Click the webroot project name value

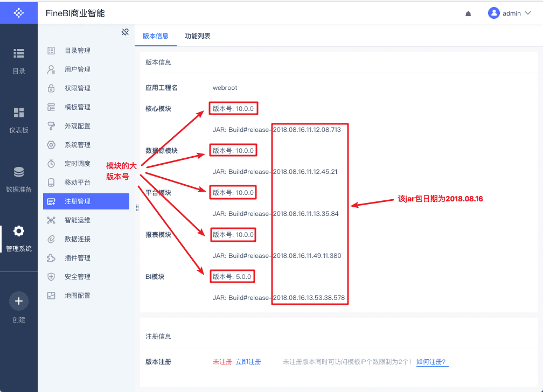[x=225, y=88]
